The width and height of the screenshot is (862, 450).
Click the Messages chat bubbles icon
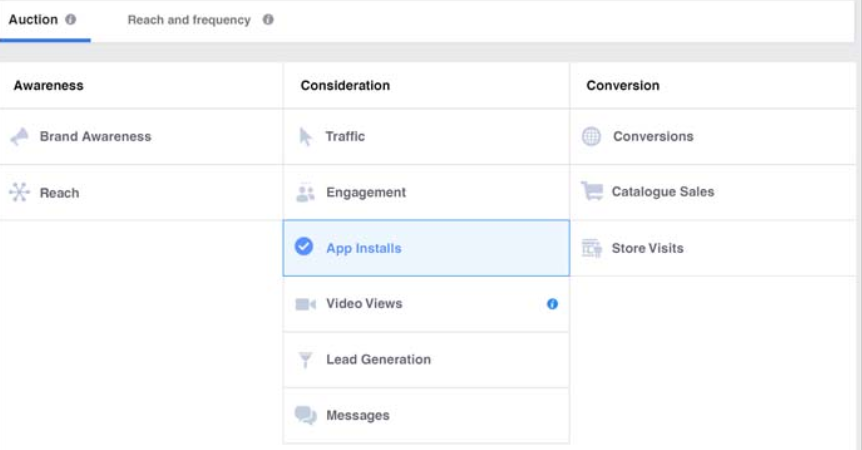click(306, 416)
